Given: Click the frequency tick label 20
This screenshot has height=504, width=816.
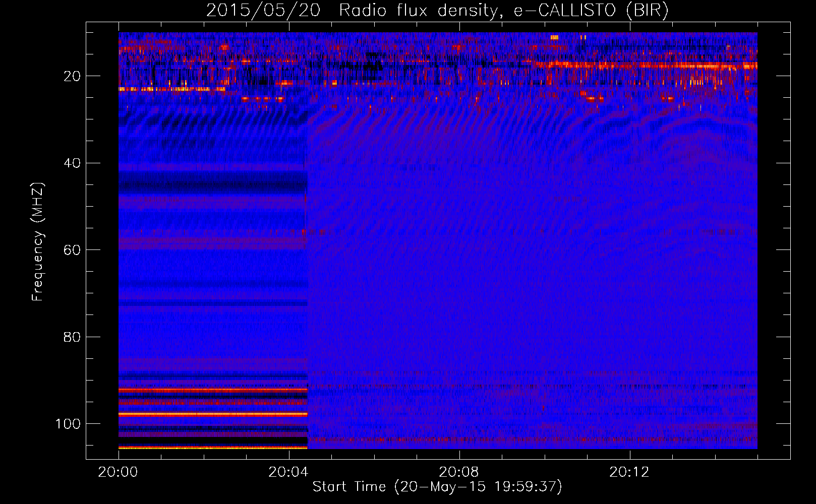Looking at the screenshot, I should click(72, 76).
